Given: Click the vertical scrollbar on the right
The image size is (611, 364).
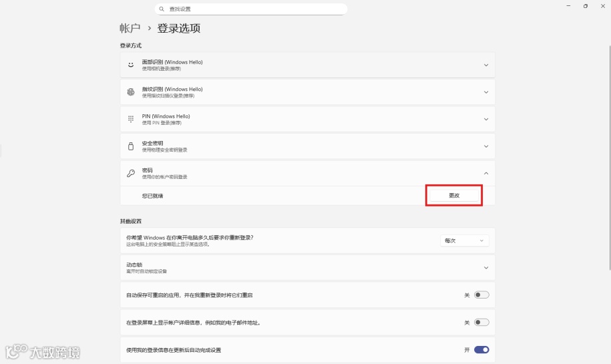Looking at the screenshot, I should (610, 158).
